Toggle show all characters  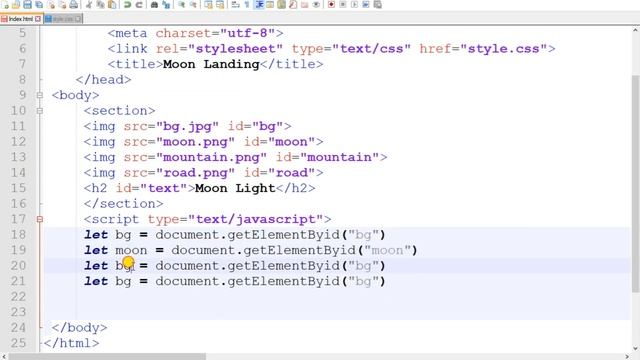pos(247,5)
